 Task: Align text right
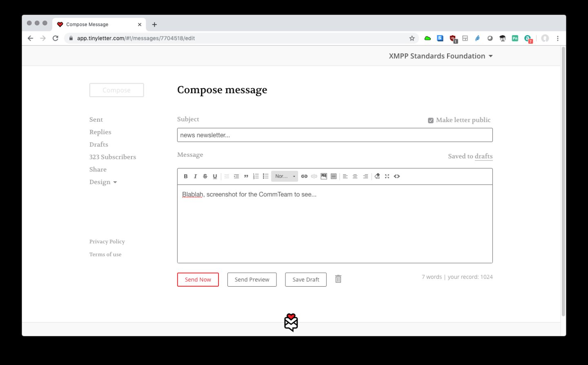[365, 176]
